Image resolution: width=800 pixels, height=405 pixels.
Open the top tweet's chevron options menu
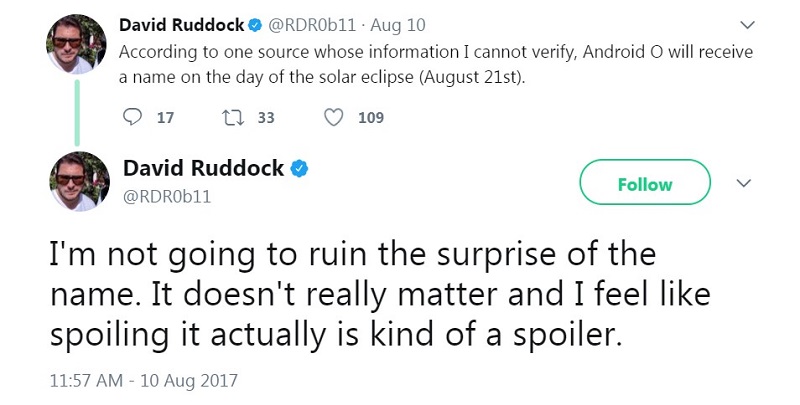point(746,24)
